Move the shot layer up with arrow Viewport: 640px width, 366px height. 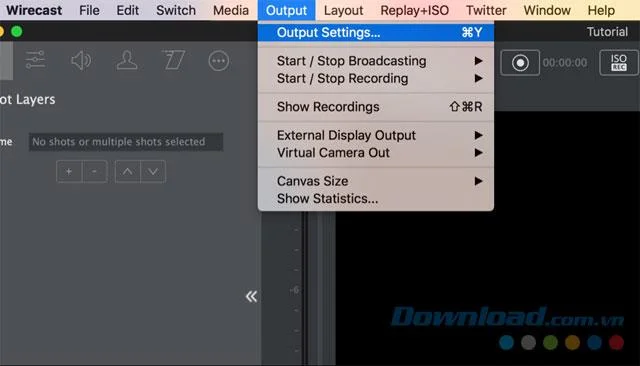tap(128, 172)
